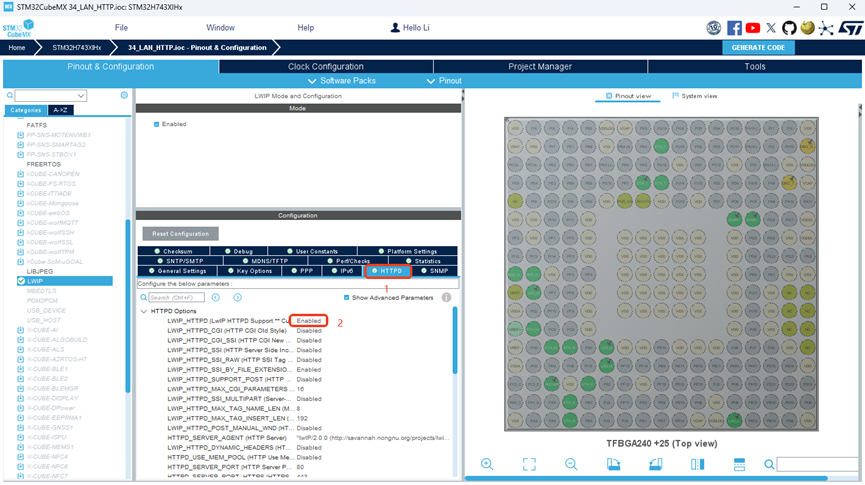The height and width of the screenshot is (485, 865).
Task: Click the parameter search field
Action: (x=177, y=297)
